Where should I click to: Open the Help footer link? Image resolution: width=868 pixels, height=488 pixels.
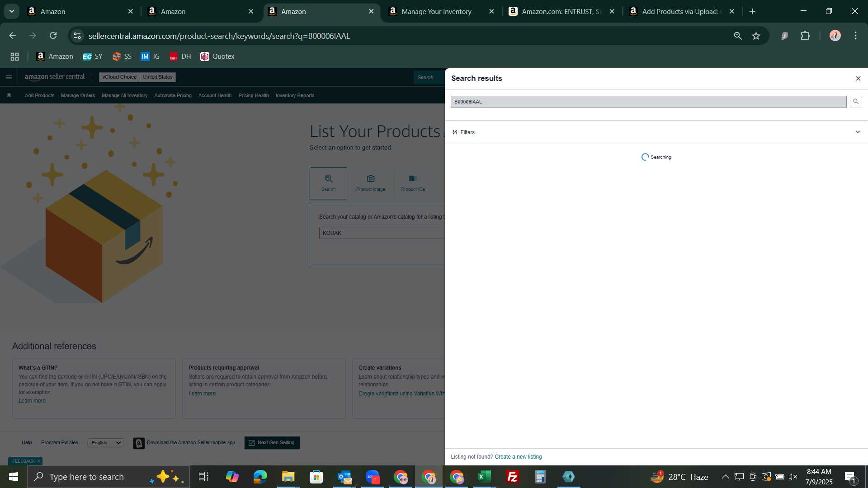[27, 443]
